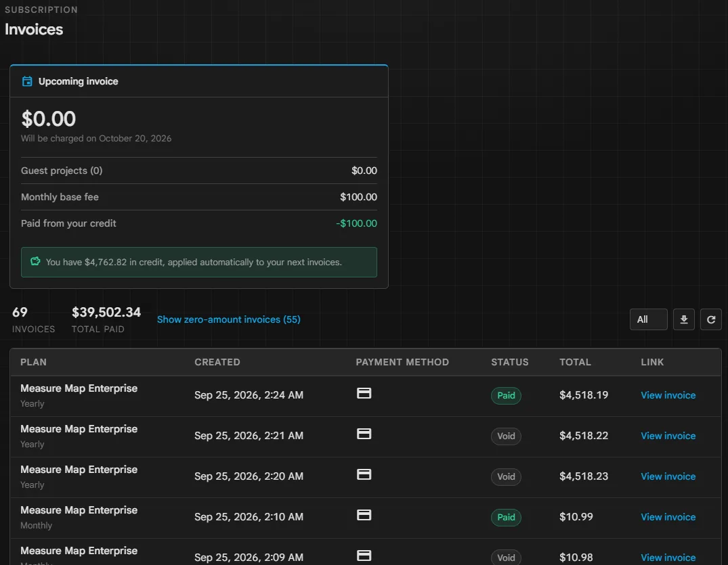The width and height of the screenshot is (728, 565).
Task: Click card icon for Sep 25 2:20 AM invoice
Action: click(x=364, y=474)
